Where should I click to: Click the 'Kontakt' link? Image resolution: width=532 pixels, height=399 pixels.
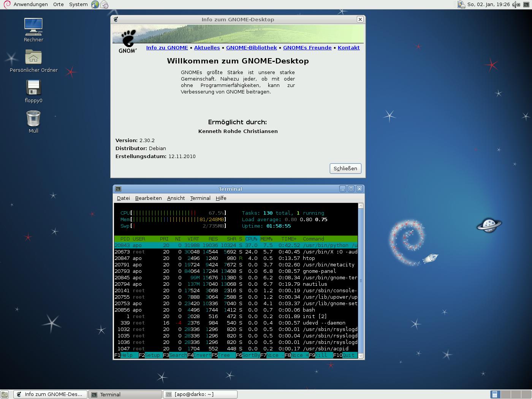349,47
